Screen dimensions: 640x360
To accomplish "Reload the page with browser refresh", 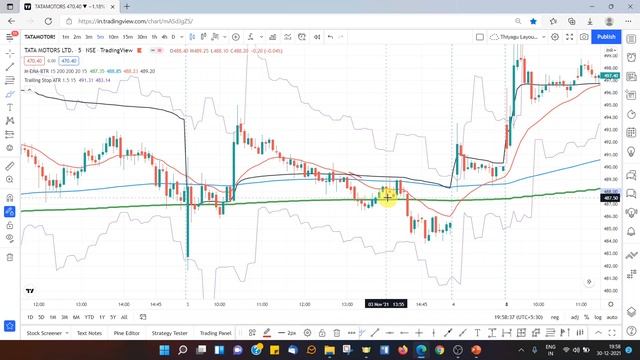I will (48, 21).
